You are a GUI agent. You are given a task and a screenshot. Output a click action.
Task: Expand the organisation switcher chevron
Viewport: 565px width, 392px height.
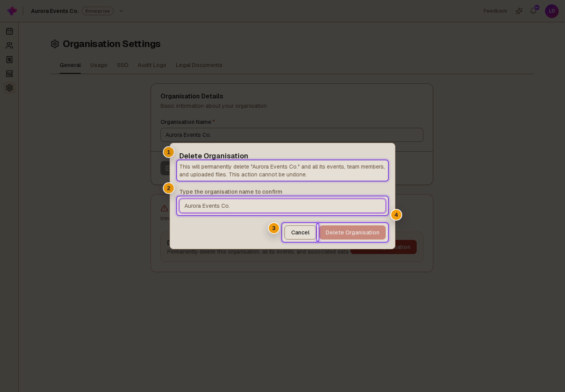point(121,11)
